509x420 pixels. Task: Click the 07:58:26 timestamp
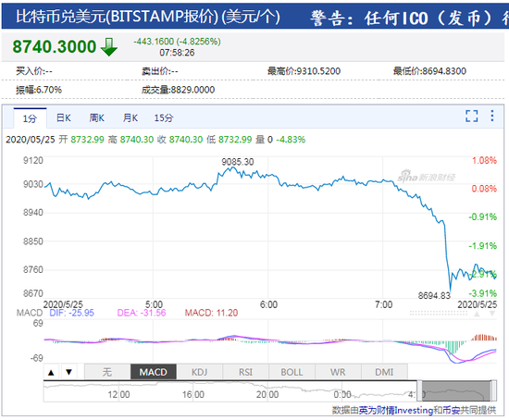click(177, 53)
